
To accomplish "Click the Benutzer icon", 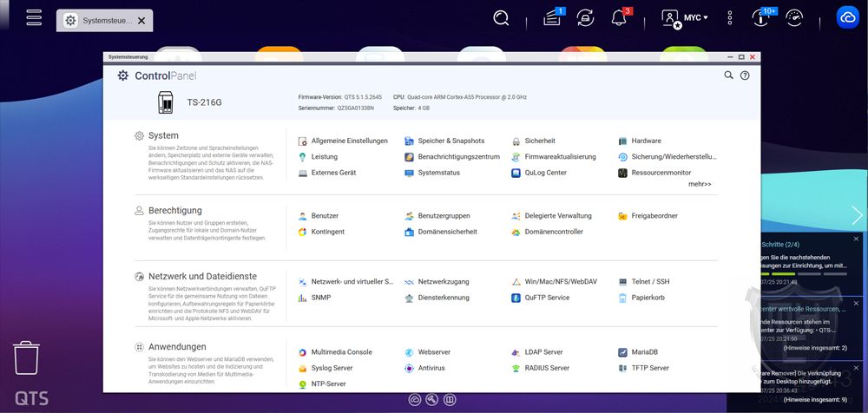I will 302,216.
